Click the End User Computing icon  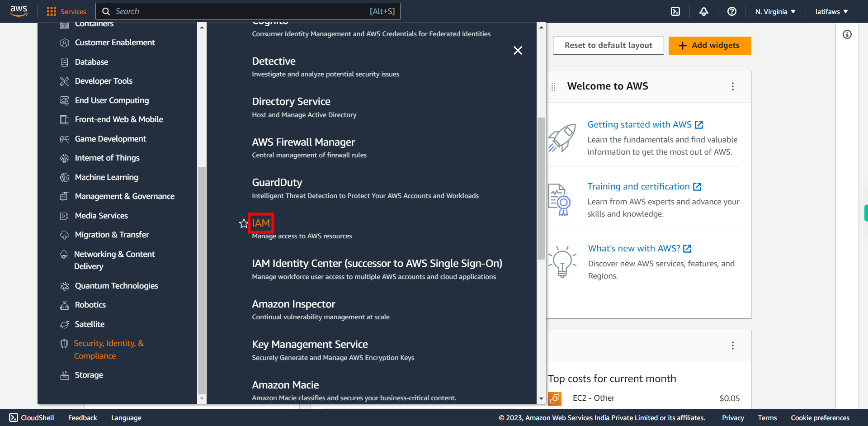(65, 100)
